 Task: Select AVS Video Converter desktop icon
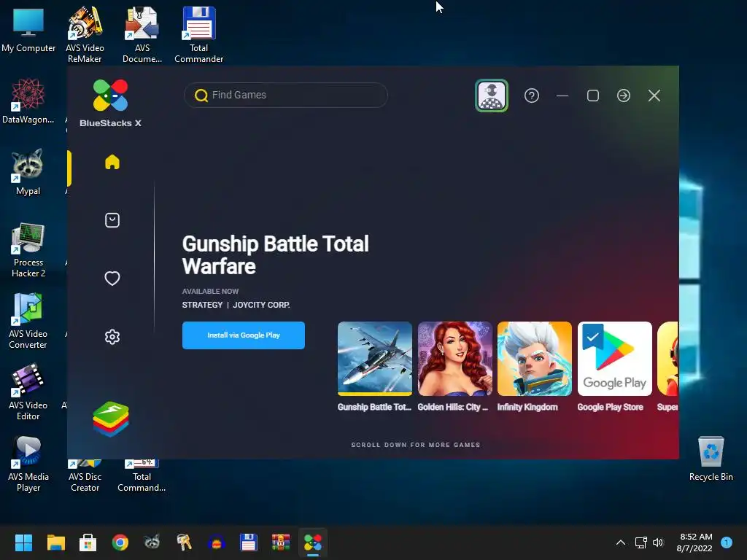28,321
